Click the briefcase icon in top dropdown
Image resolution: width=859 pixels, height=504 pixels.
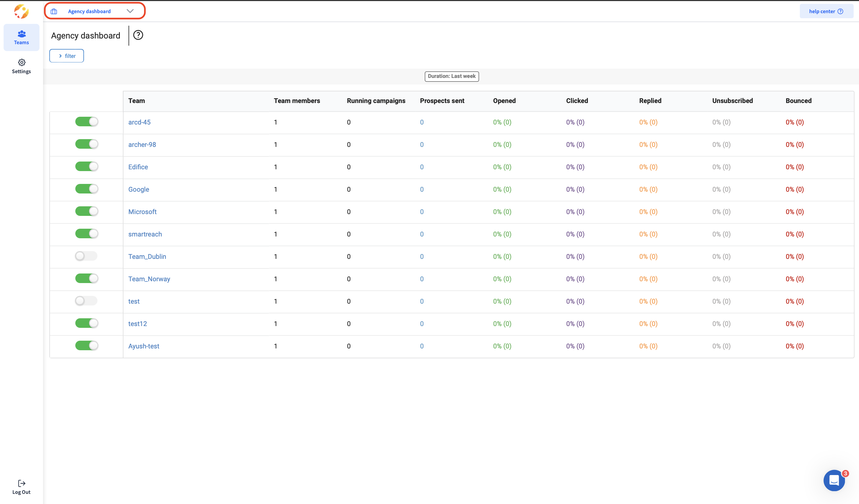pos(54,11)
